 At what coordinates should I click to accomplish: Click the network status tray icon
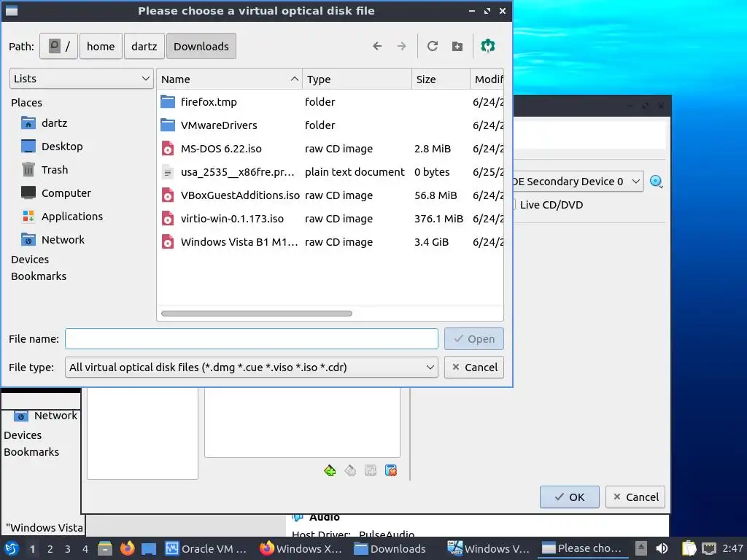[709, 548]
